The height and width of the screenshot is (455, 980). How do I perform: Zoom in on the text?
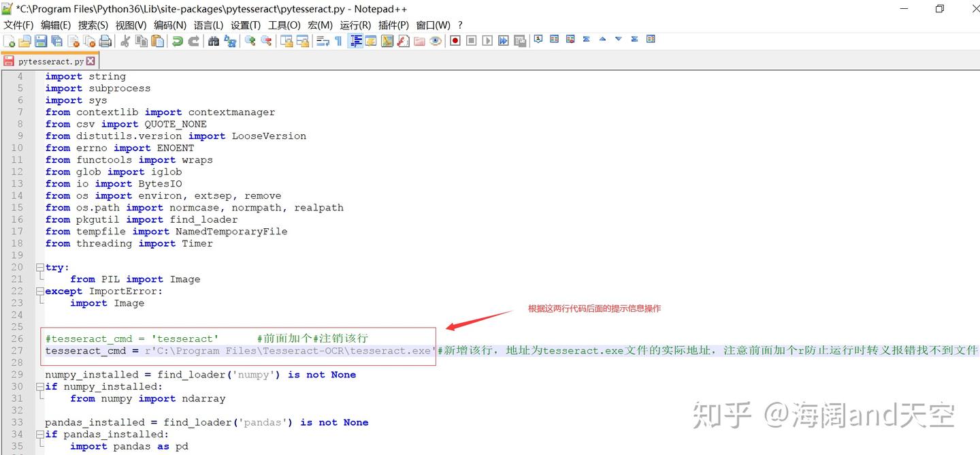[250, 40]
